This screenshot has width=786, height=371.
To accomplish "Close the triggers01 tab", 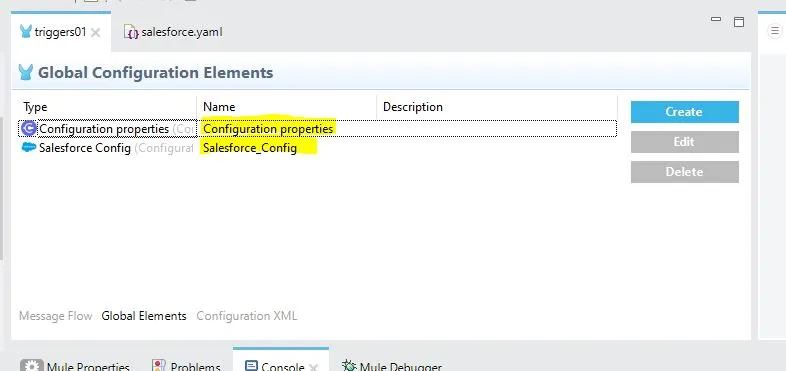I will point(96,33).
